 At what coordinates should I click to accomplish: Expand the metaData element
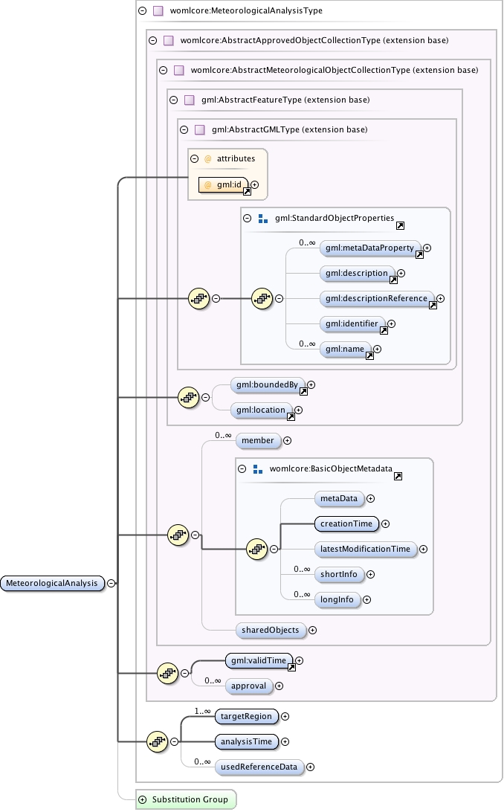[370, 499]
